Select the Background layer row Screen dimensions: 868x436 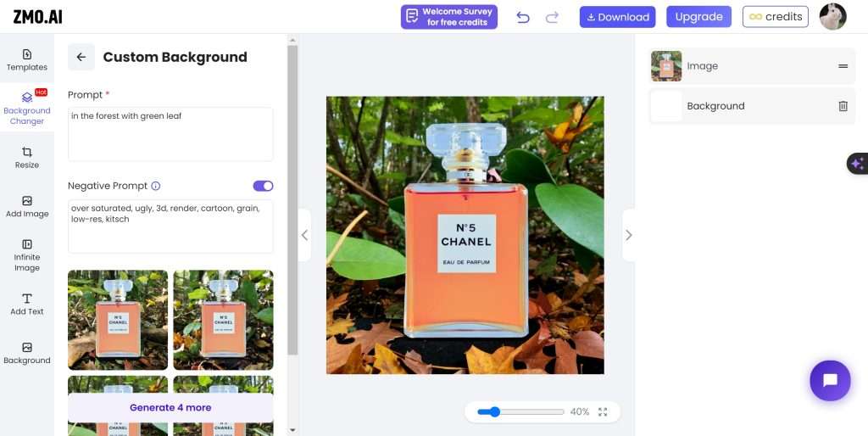(752, 106)
